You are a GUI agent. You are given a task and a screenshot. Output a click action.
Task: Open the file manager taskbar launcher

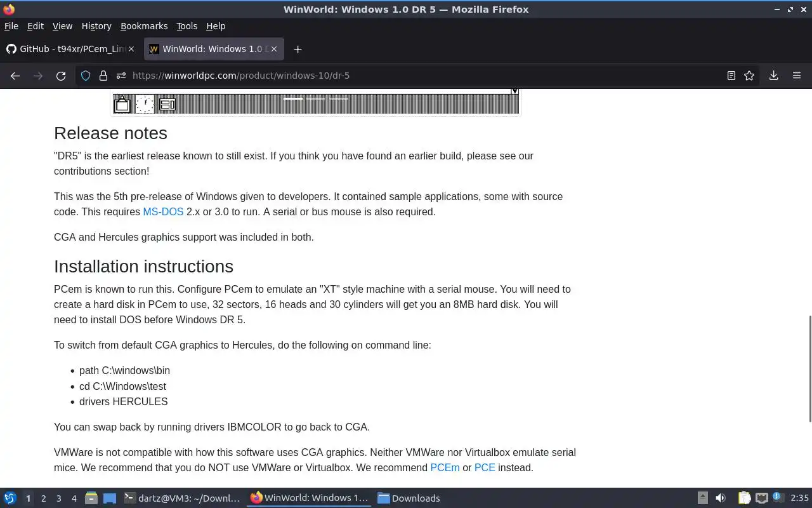[91, 498]
